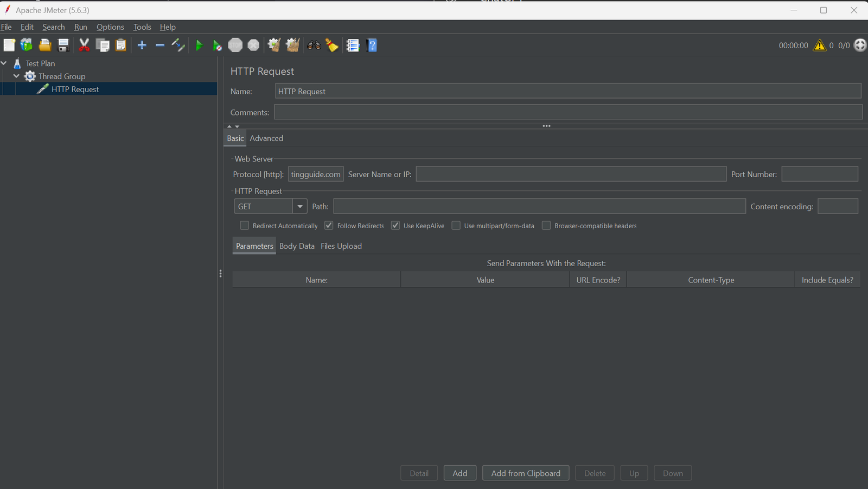Switch to the Advanced tab

[266, 138]
